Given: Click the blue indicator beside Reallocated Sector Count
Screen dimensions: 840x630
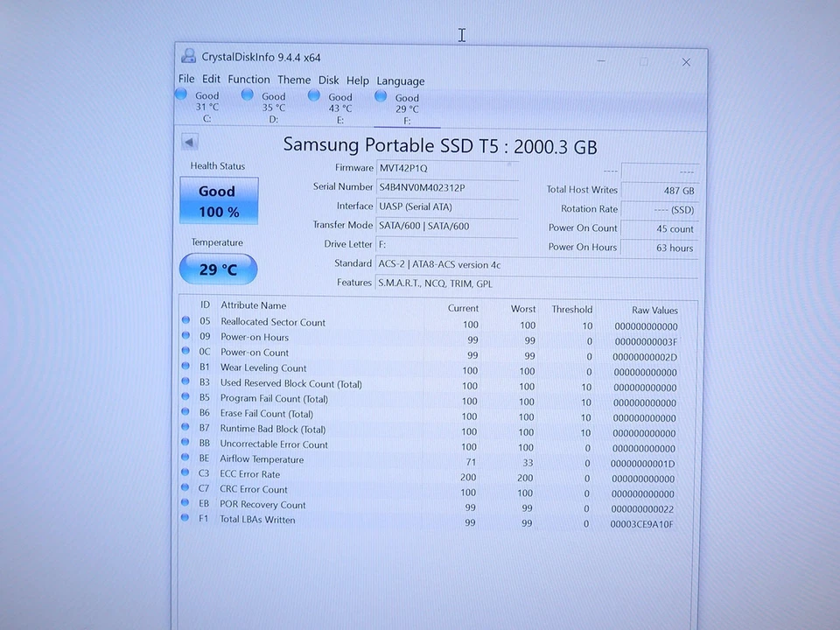Looking at the screenshot, I should tap(185, 321).
